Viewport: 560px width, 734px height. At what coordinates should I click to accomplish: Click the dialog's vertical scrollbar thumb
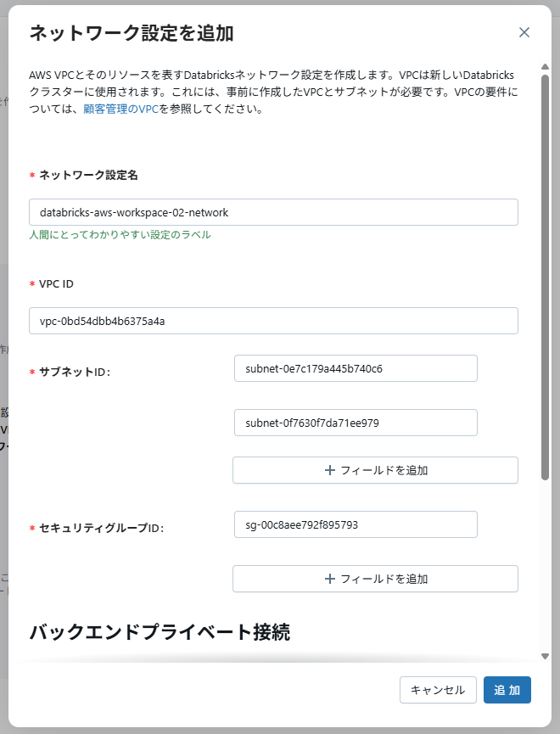(546, 272)
